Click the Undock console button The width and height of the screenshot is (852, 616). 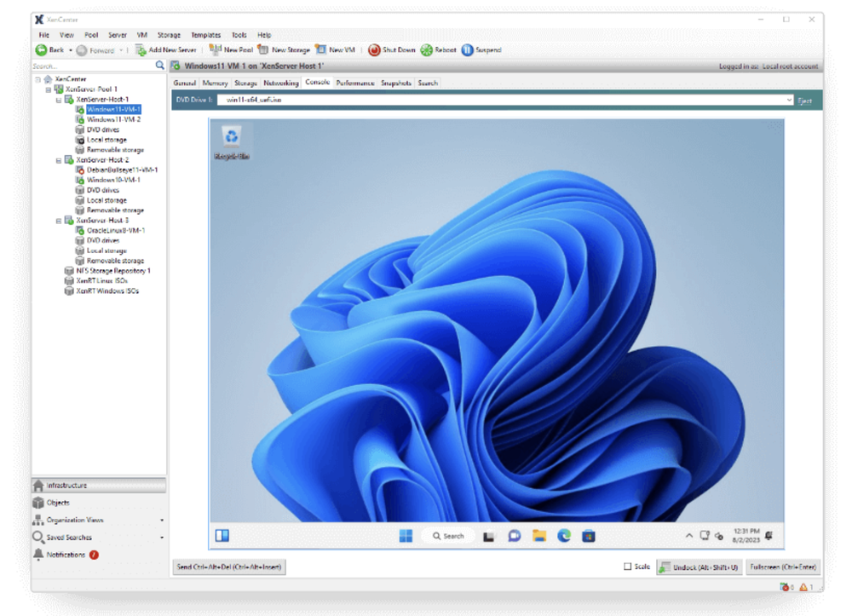699,567
